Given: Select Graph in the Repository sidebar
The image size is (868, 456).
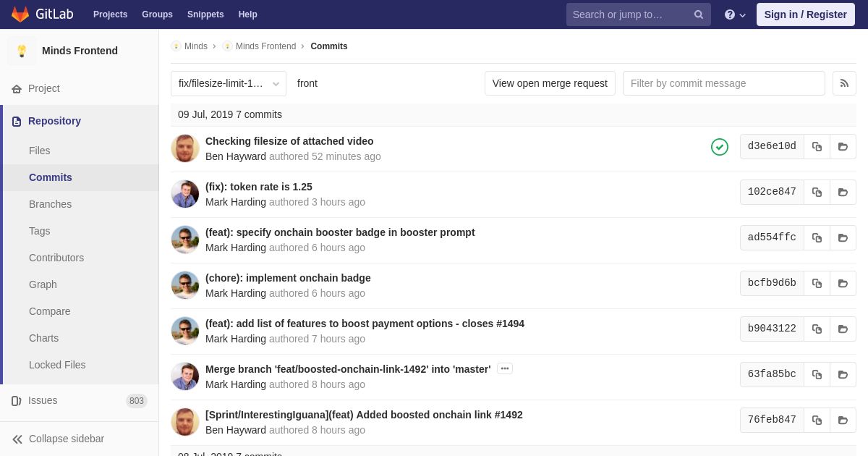Looking at the screenshot, I should (43, 284).
